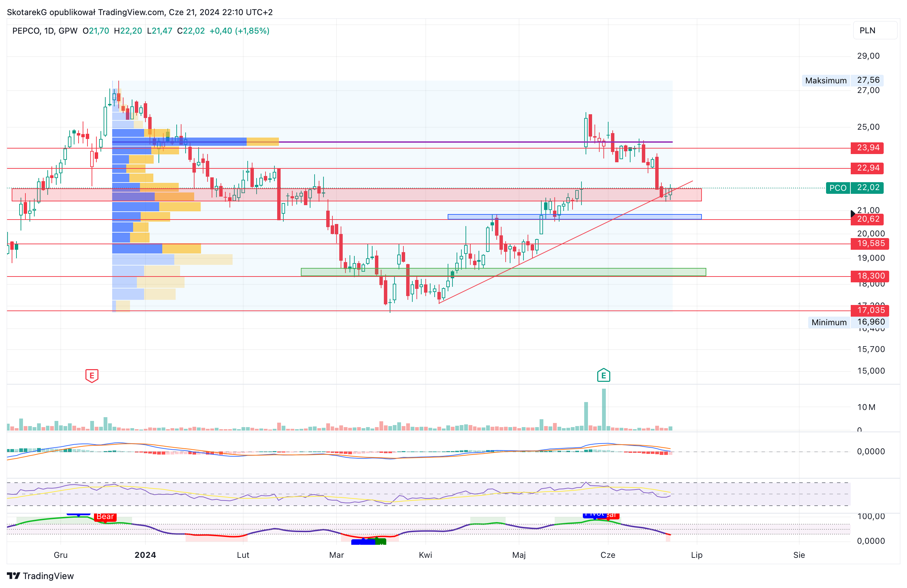Screen dimensions: 907x588
Task: Click the red E earnings marker
Action: tap(92, 376)
